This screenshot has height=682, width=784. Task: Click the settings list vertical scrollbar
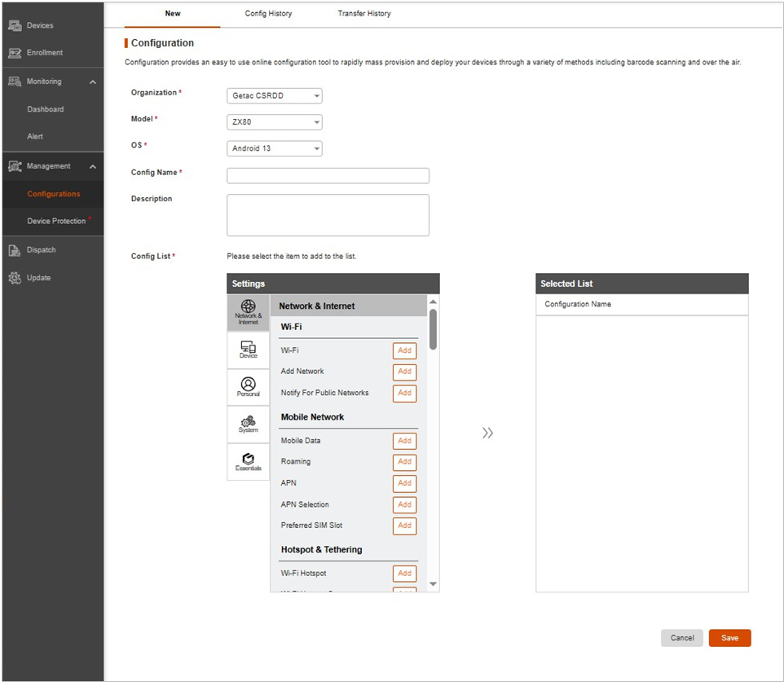pyautogui.click(x=433, y=328)
